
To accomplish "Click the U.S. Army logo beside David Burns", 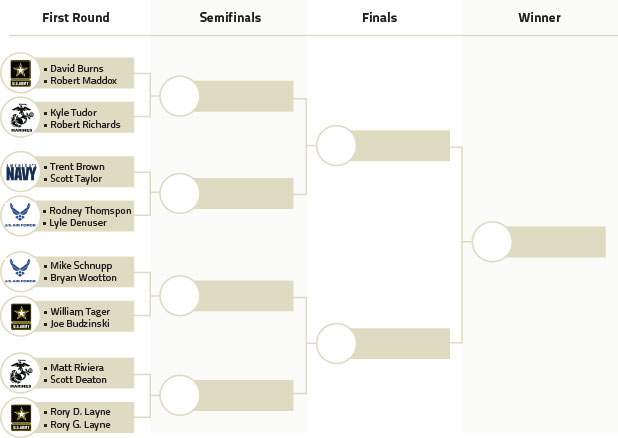I will click(x=20, y=73).
